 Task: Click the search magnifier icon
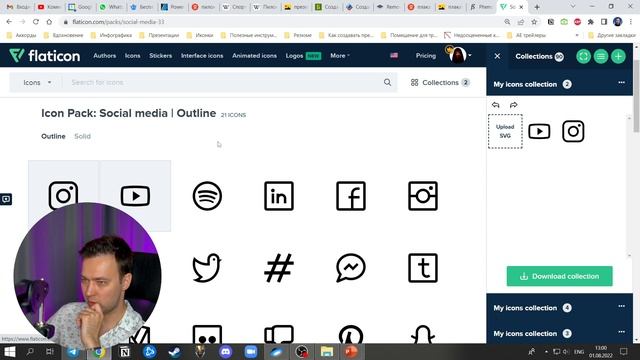coord(387,82)
